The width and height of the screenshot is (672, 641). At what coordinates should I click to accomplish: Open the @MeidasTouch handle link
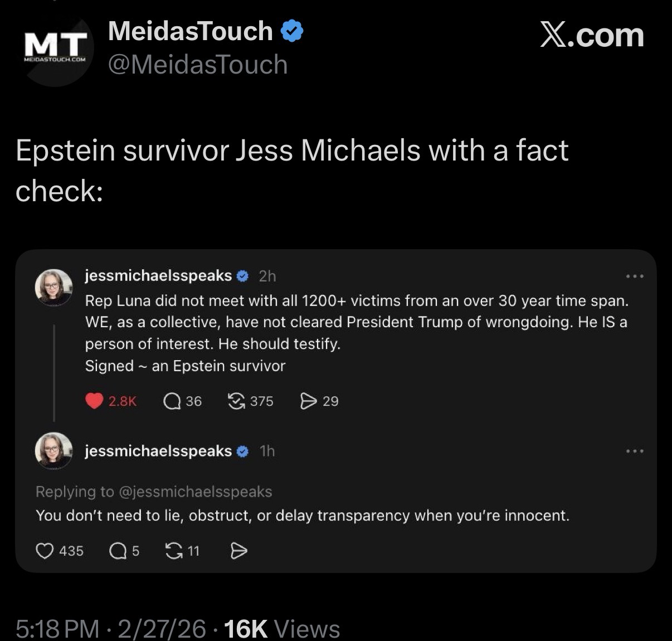197,65
